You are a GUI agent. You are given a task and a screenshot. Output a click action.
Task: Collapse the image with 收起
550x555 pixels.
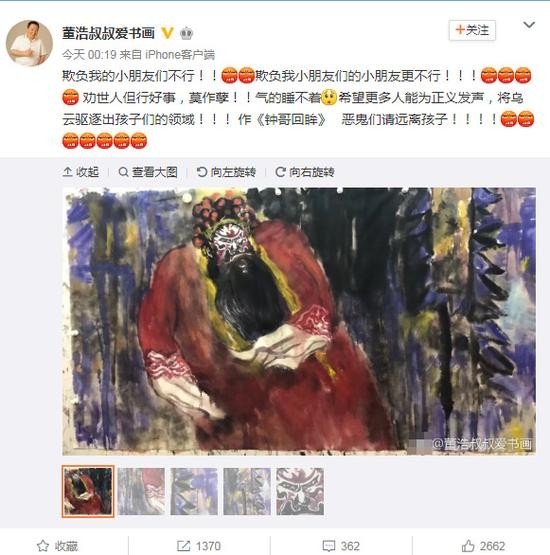pyautogui.click(x=81, y=172)
